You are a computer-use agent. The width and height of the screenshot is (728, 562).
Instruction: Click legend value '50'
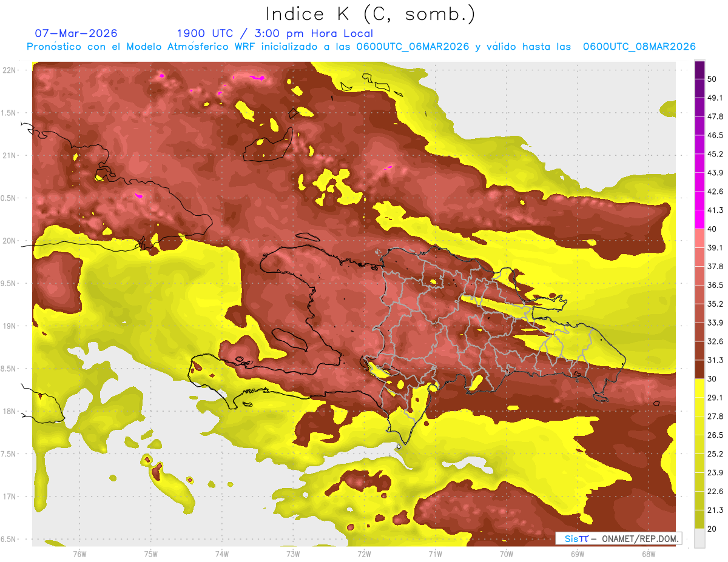713,79
